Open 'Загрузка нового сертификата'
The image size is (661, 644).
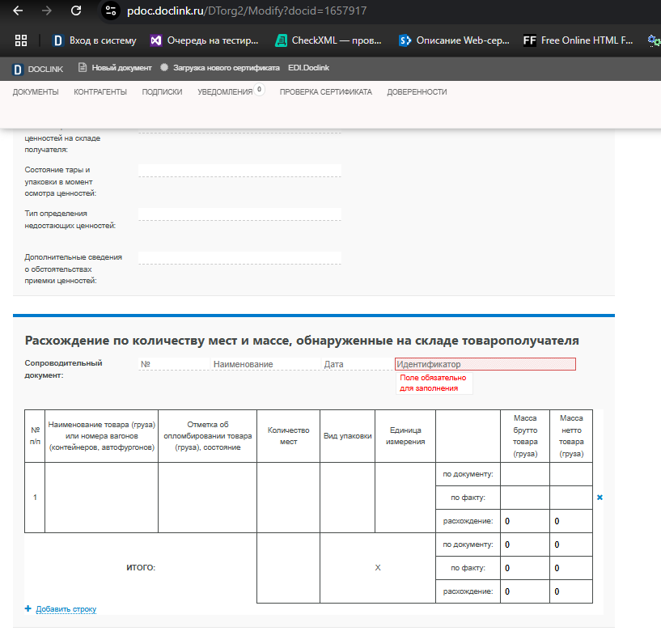[x=219, y=68]
